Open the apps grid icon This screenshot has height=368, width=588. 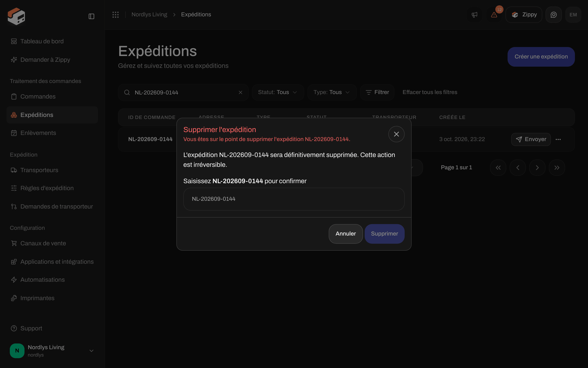pyautogui.click(x=115, y=15)
